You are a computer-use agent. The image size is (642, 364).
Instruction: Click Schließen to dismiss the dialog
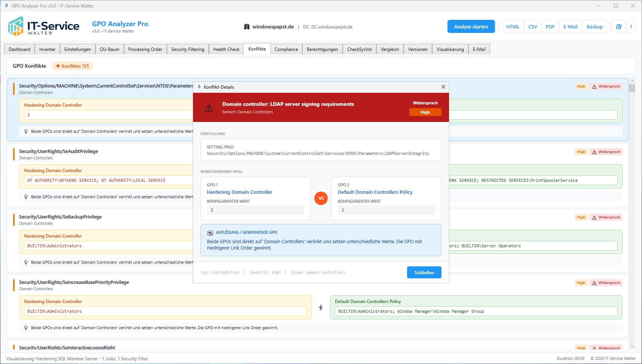click(424, 272)
